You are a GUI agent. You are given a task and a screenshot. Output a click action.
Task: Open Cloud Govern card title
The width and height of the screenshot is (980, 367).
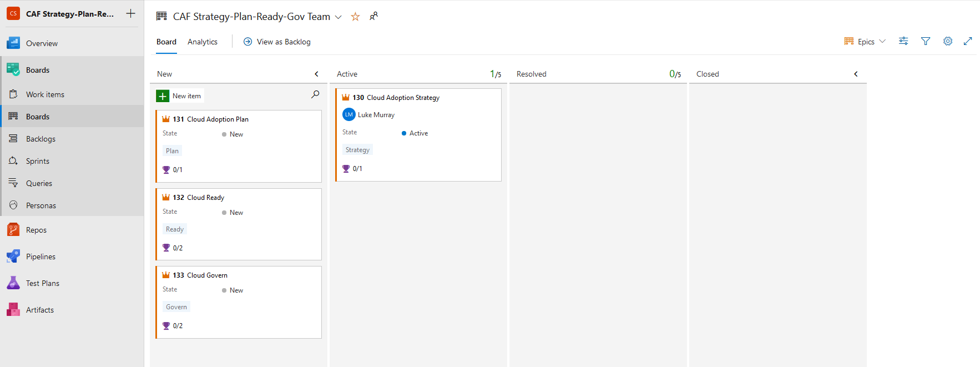pos(207,275)
